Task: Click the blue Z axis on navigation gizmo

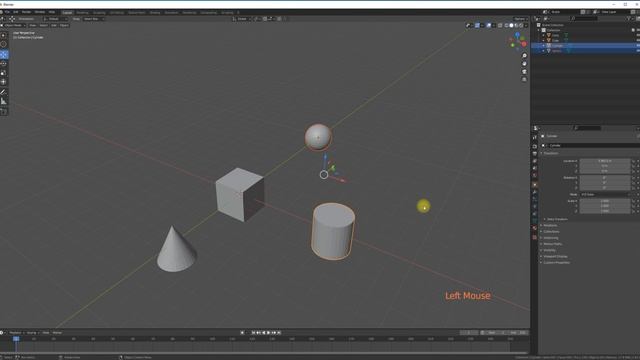Action: 518,35
